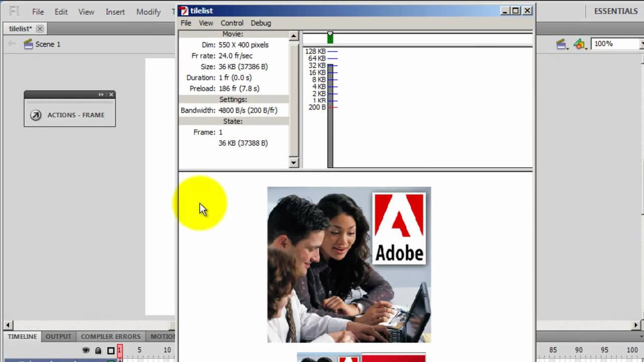Image resolution: width=644 pixels, height=362 pixels.
Task: Click the Flash FL application logo
Action: [14, 11]
